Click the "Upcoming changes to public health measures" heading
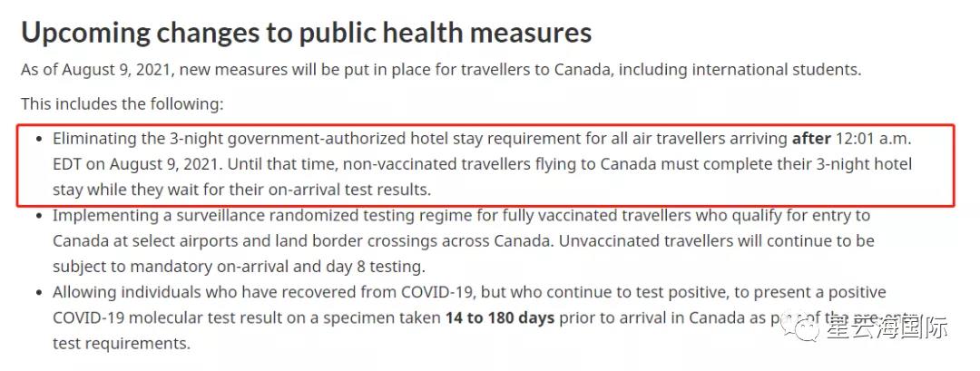This screenshot has height=371, width=980. click(307, 33)
